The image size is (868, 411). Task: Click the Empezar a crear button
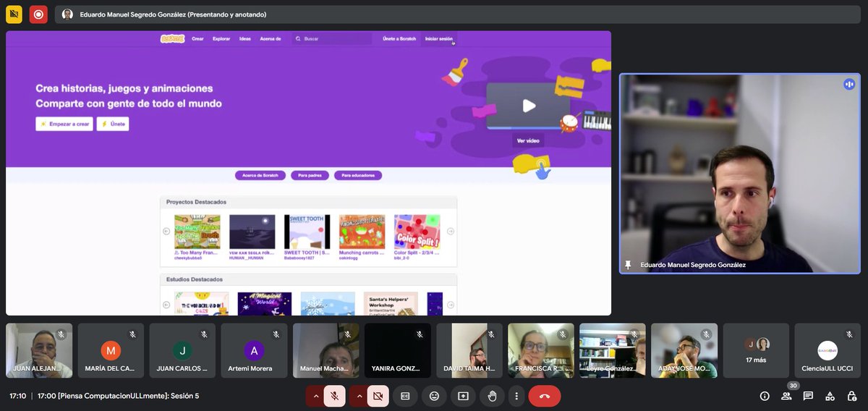pos(64,124)
